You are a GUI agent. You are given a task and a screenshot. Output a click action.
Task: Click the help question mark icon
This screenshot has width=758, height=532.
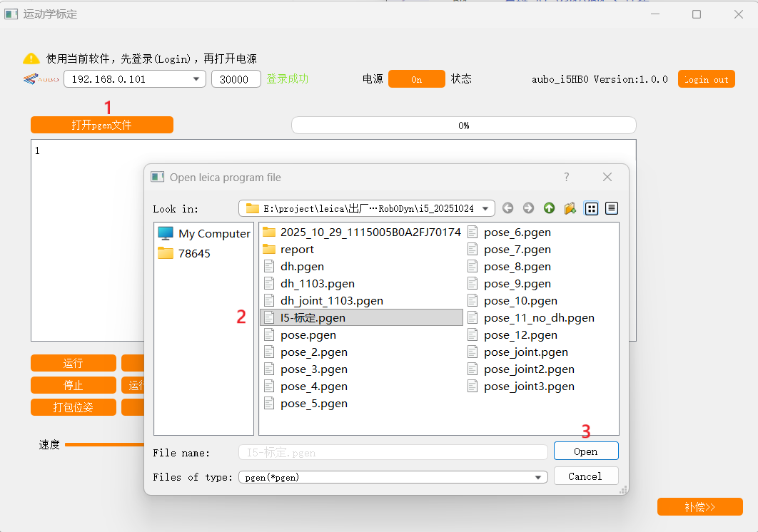pos(567,177)
